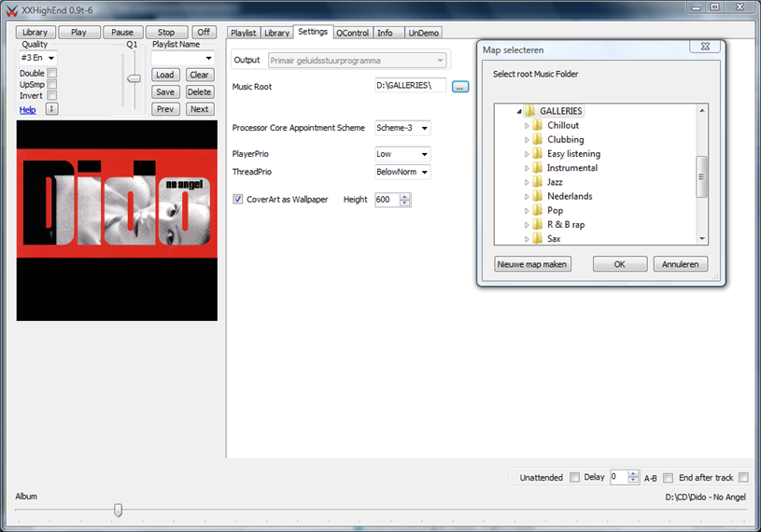Expand the Nederlands folder

point(527,196)
